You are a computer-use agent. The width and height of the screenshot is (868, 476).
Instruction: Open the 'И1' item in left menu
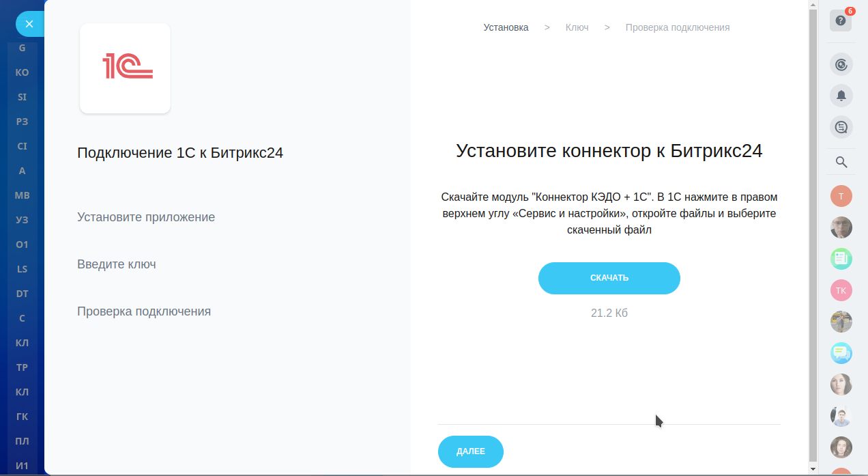point(23,466)
